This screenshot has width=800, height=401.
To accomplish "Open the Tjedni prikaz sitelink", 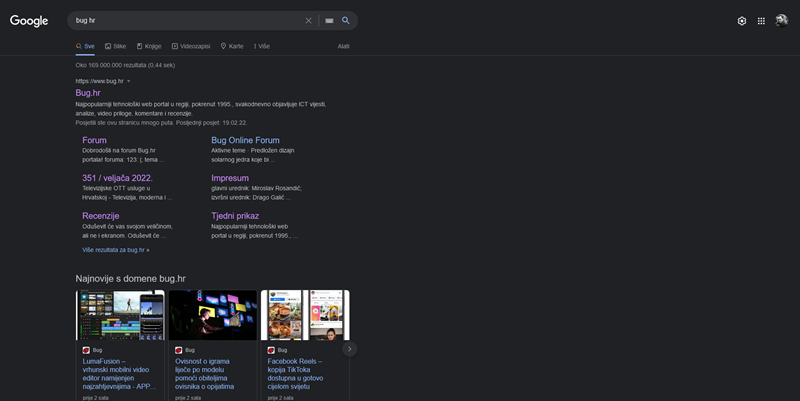I will click(x=235, y=216).
